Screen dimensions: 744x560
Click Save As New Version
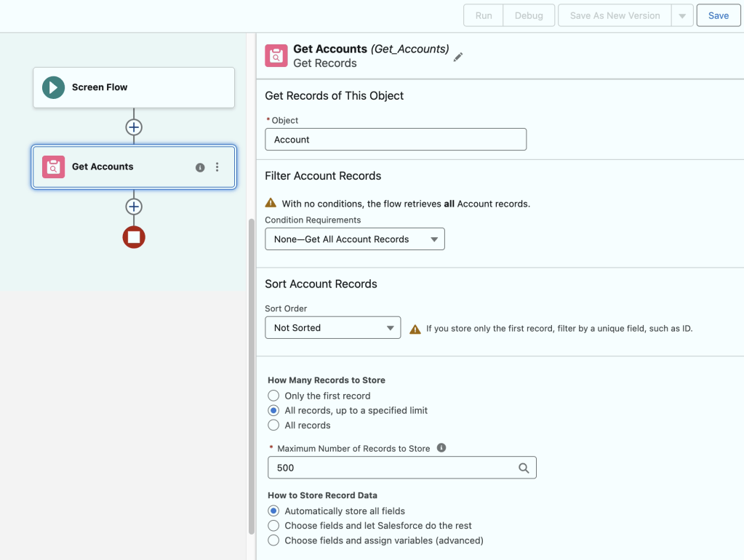(x=615, y=16)
